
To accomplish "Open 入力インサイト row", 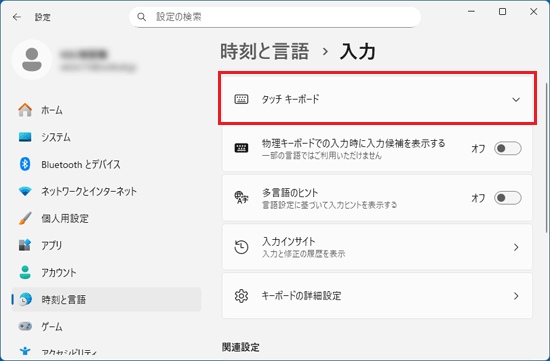I will tap(377, 247).
